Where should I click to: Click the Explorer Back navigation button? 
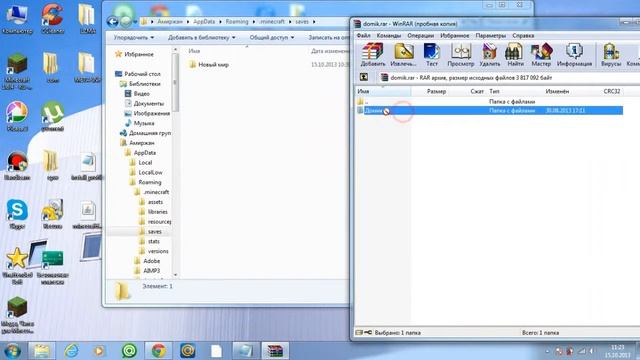point(113,21)
